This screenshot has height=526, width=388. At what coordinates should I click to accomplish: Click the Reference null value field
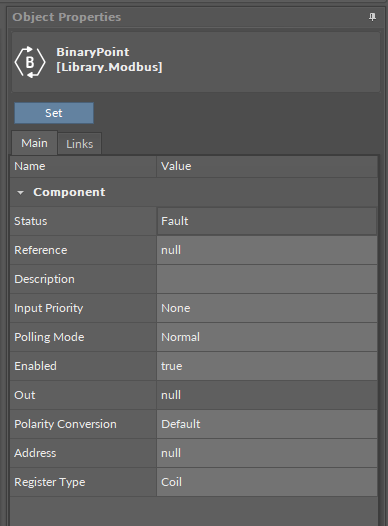click(x=267, y=250)
